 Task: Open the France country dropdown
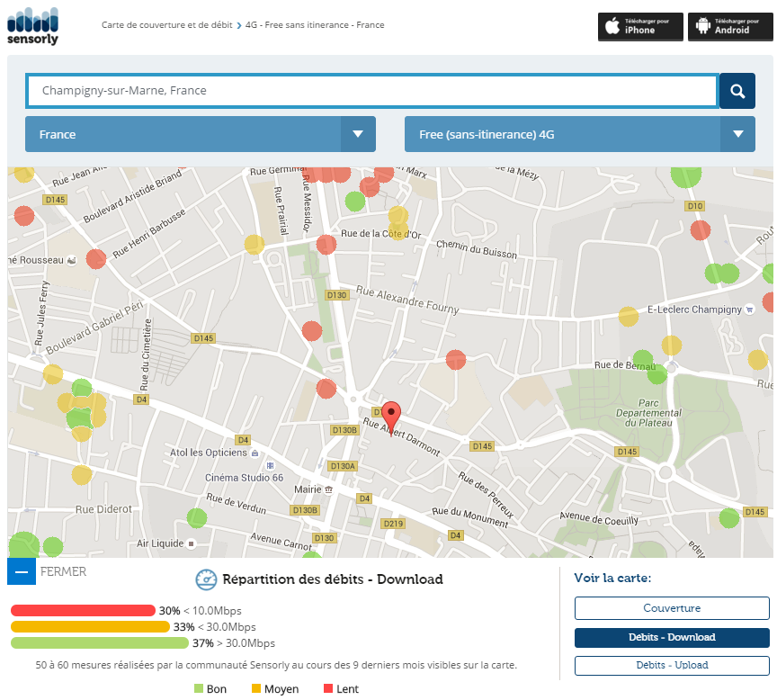200,134
